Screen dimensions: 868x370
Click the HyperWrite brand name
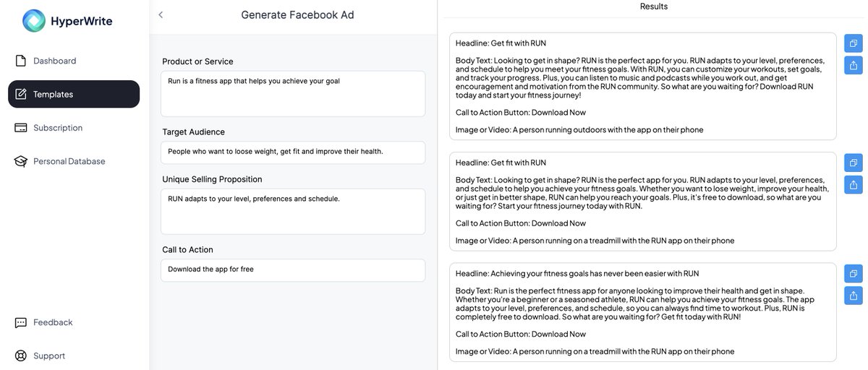tap(81, 21)
